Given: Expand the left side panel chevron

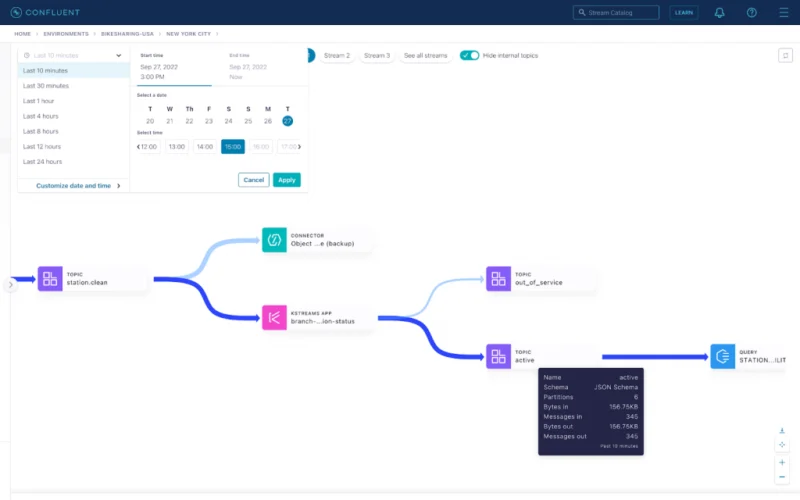Looking at the screenshot, I should point(11,285).
